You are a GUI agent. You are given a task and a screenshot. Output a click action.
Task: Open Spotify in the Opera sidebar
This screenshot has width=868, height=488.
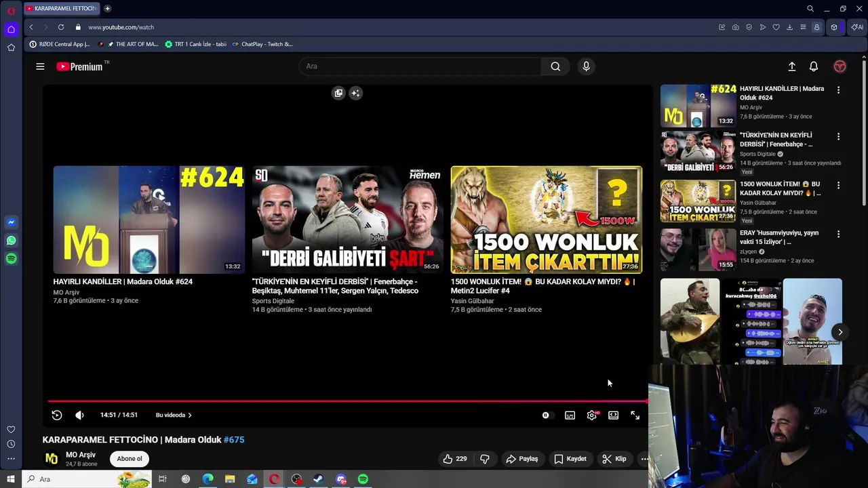pyautogui.click(x=11, y=258)
